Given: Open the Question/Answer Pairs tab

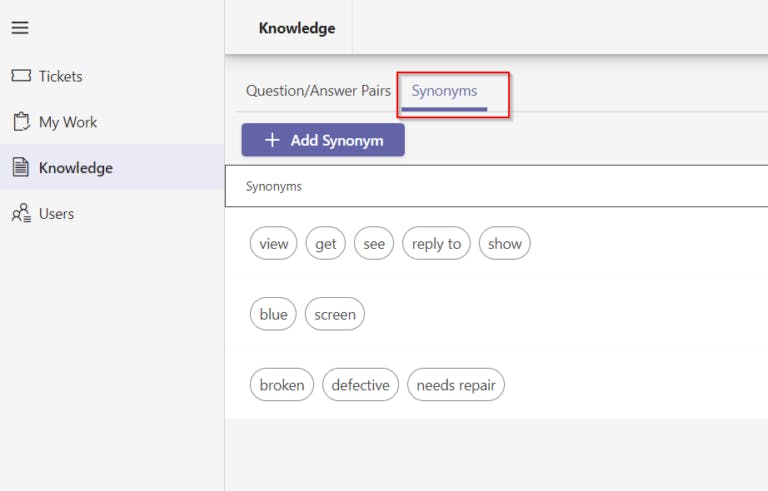Looking at the screenshot, I should pyautogui.click(x=318, y=91).
